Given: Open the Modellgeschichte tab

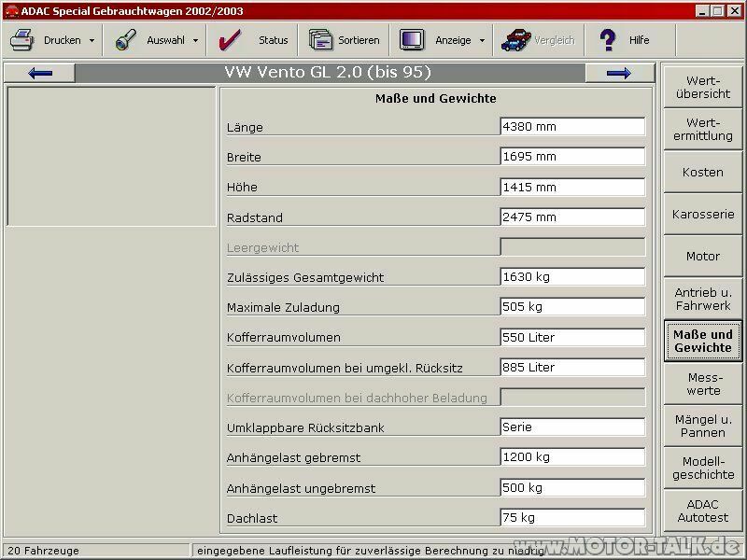Looking at the screenshot, I should (703, 469).
